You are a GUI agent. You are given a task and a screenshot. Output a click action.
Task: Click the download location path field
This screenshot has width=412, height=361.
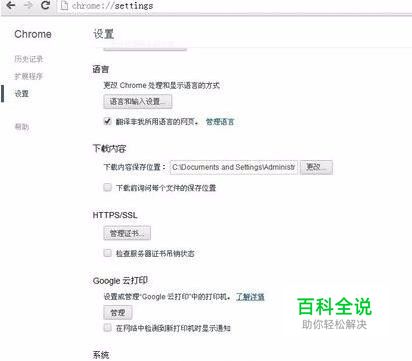(x=234, y=167)
